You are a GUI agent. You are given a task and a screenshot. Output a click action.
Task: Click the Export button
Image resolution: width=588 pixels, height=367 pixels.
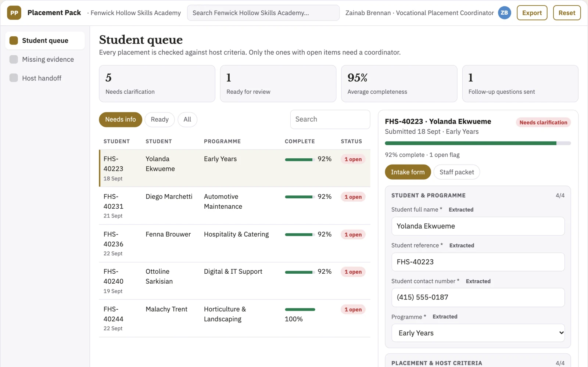(532, 13)
